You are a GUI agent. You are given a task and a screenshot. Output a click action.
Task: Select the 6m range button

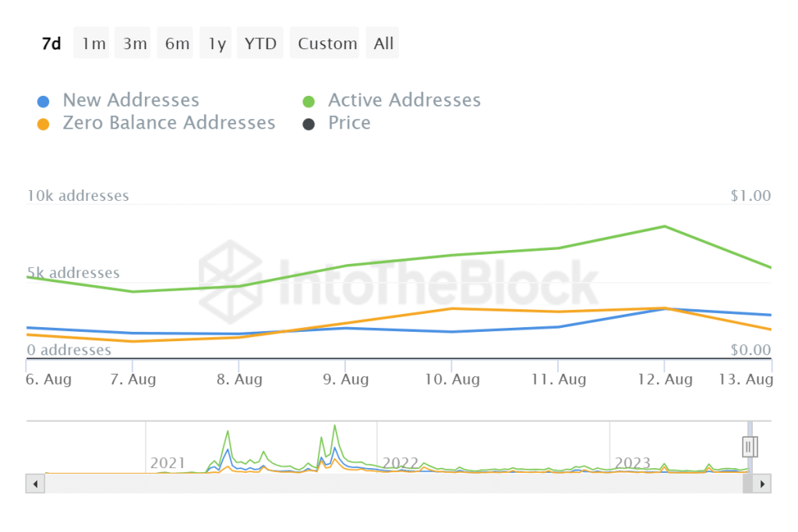point(177,44)
